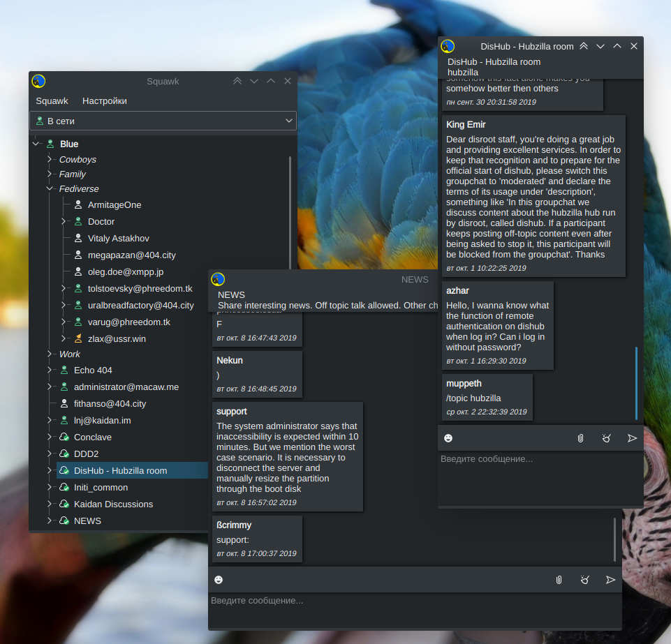Click paperclip attach icon in DisHub chat

pyautogui.click(x=580, y=438)
